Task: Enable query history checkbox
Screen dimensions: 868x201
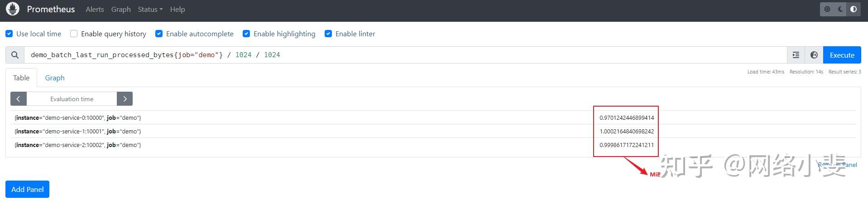Action: pos(74,34)
